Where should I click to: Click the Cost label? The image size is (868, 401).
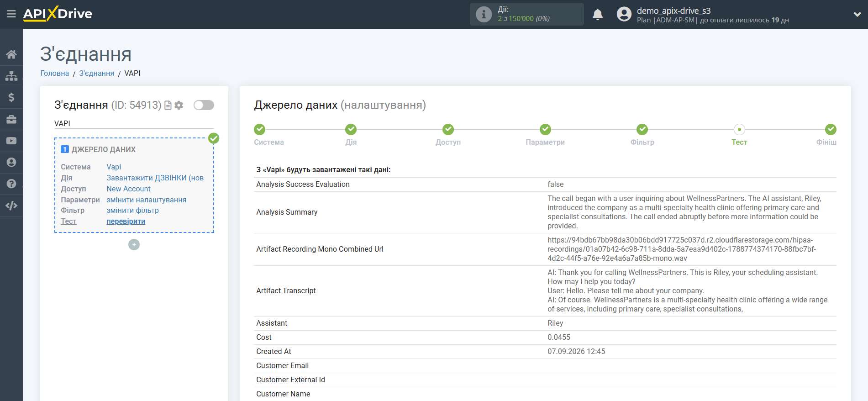point(264,337)
